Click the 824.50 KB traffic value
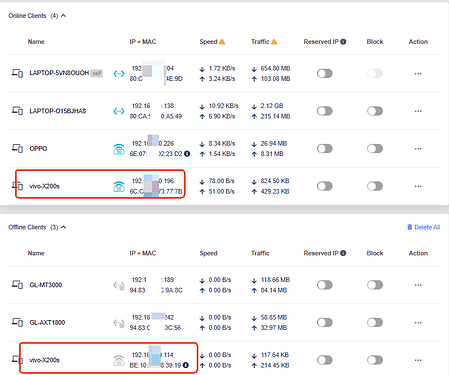 [275, 181]
